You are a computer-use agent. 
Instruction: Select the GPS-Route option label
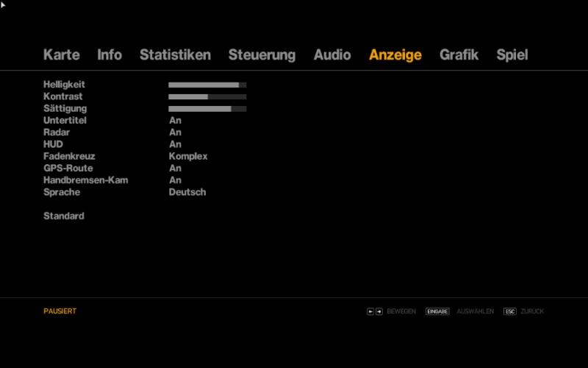(x=68, y=169)
